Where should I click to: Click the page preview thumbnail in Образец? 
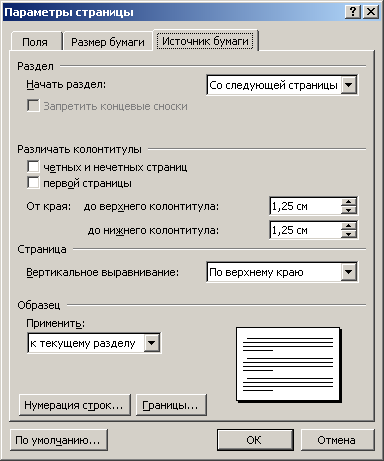click(288, 364)
